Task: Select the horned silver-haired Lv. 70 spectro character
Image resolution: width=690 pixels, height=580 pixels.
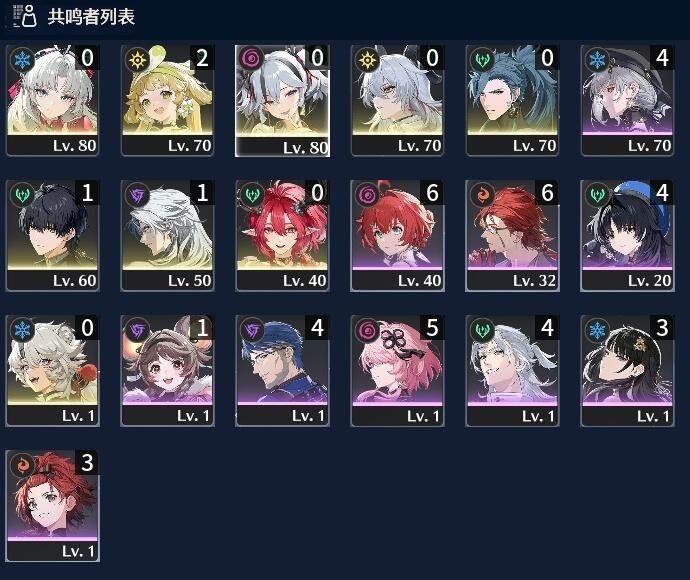Action: point(397,100)
